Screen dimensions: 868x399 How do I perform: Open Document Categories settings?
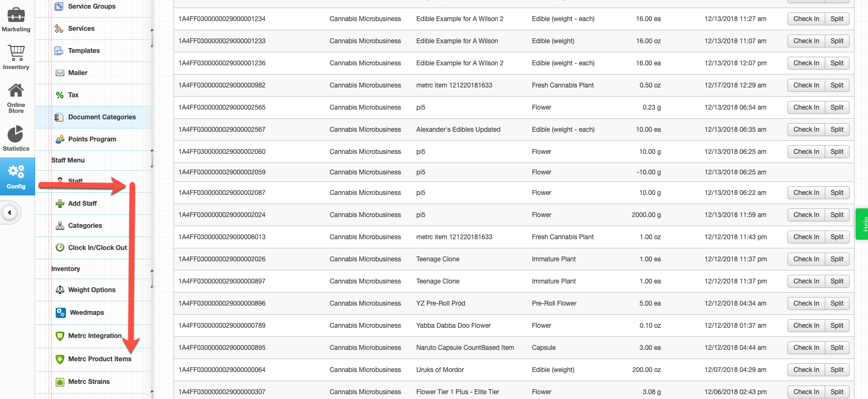pos(101,117)
